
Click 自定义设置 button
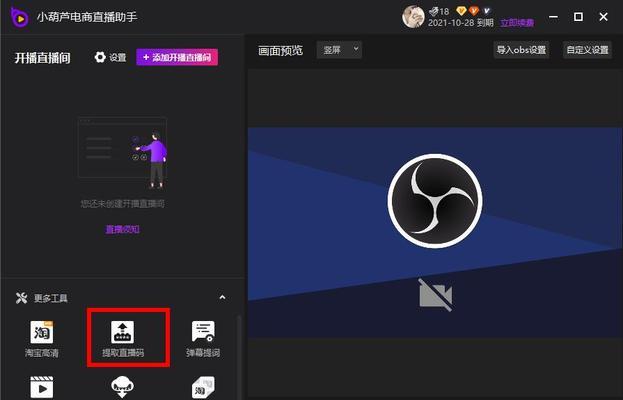click(x=587, y=50)
